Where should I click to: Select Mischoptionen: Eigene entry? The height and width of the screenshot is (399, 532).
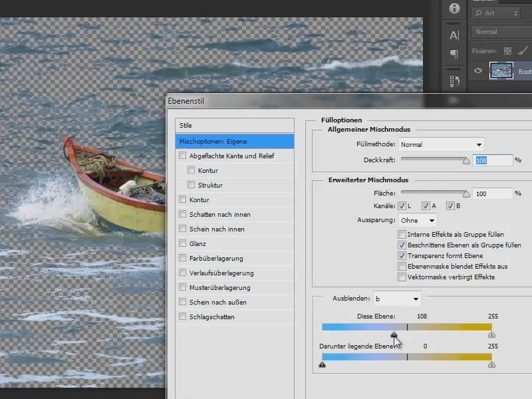pos(235,142)
